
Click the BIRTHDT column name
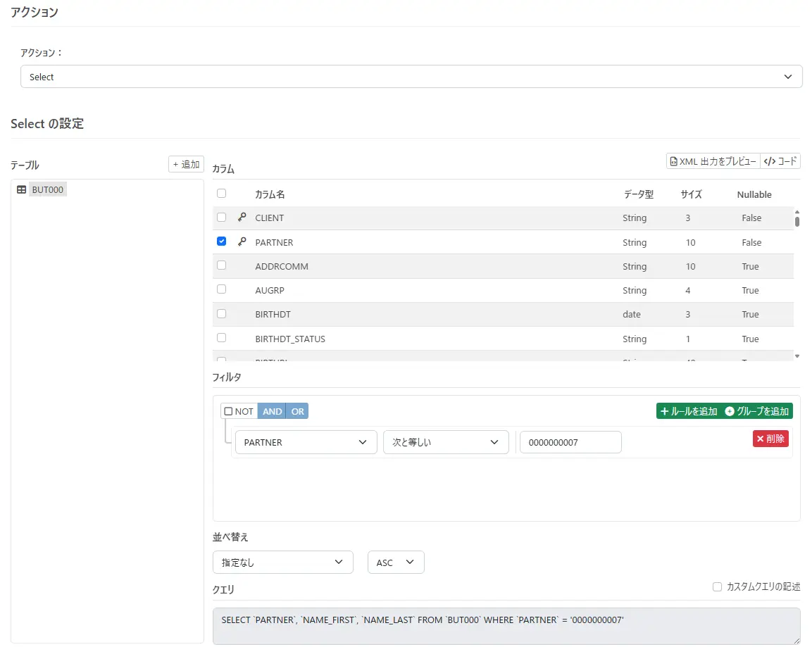[x=273, y=315]
